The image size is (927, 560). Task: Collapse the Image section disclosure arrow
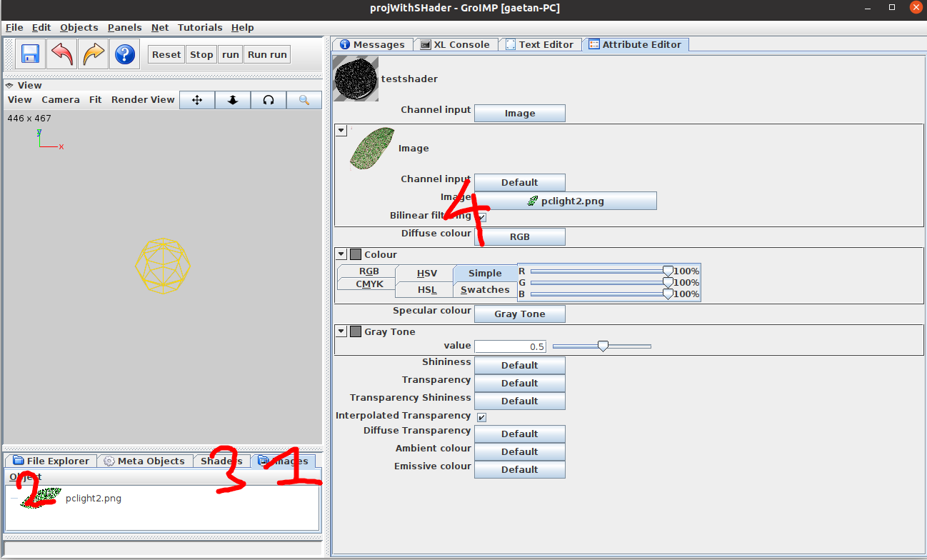342,131
